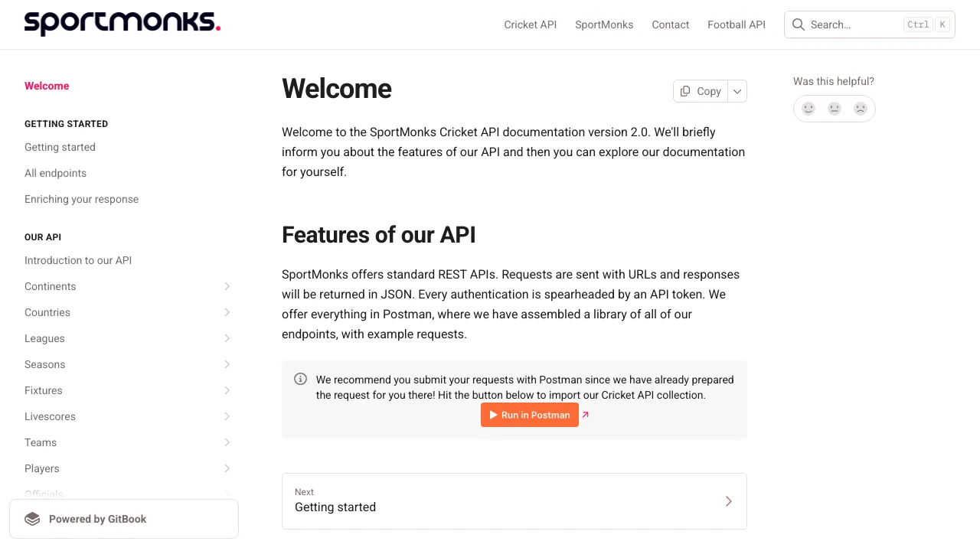Click the GETTING STARTED section header
This screenshot has width=980, height=551.
coord(67,124)
